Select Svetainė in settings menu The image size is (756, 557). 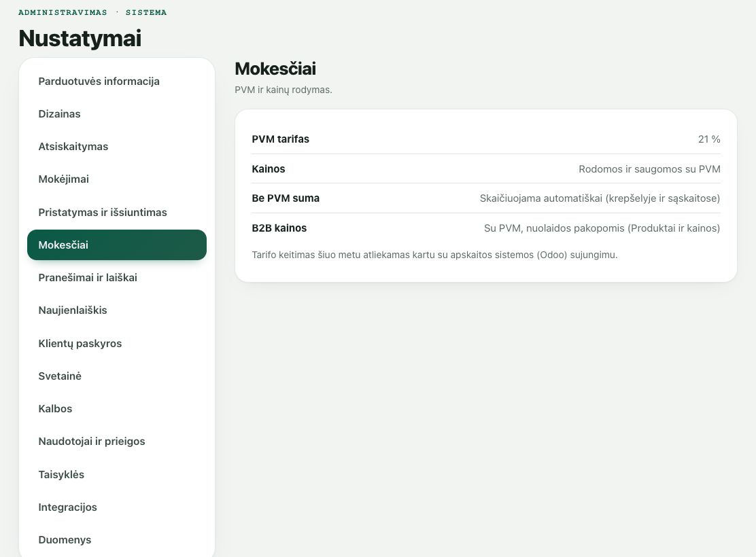tap(117, 376)
